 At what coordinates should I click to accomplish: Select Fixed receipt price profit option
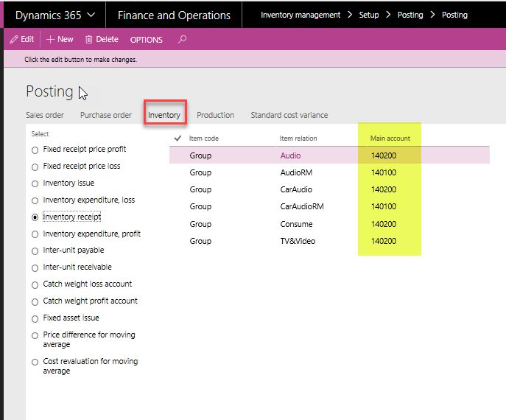point(35,150)
